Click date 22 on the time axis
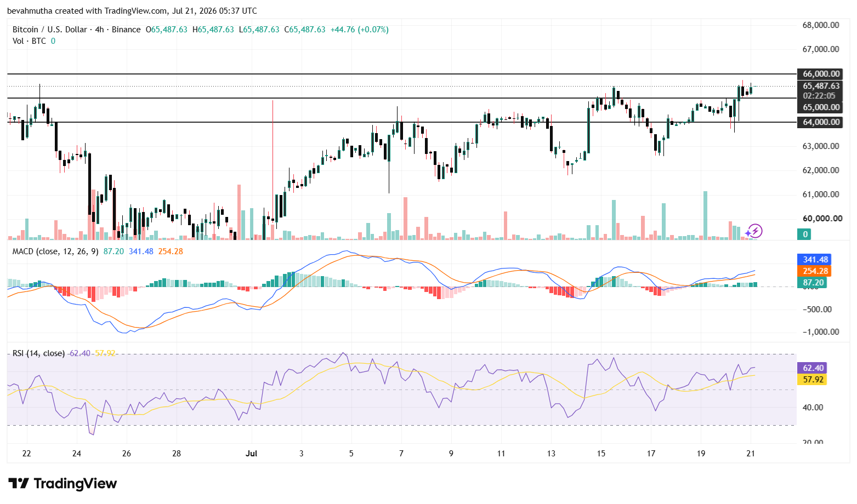The width and height of the screenshot is (857, 504). point(26,454)
